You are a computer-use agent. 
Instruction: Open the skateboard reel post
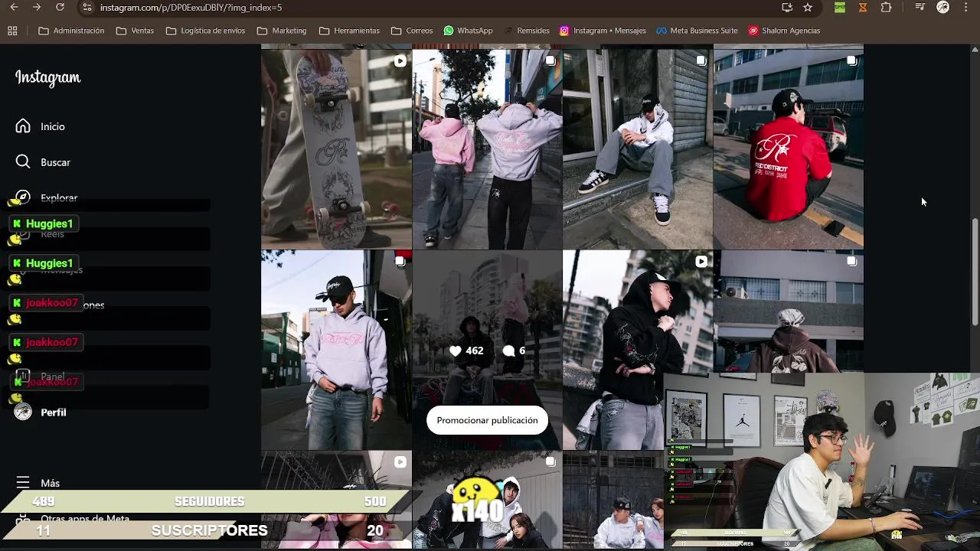[336, 149]
